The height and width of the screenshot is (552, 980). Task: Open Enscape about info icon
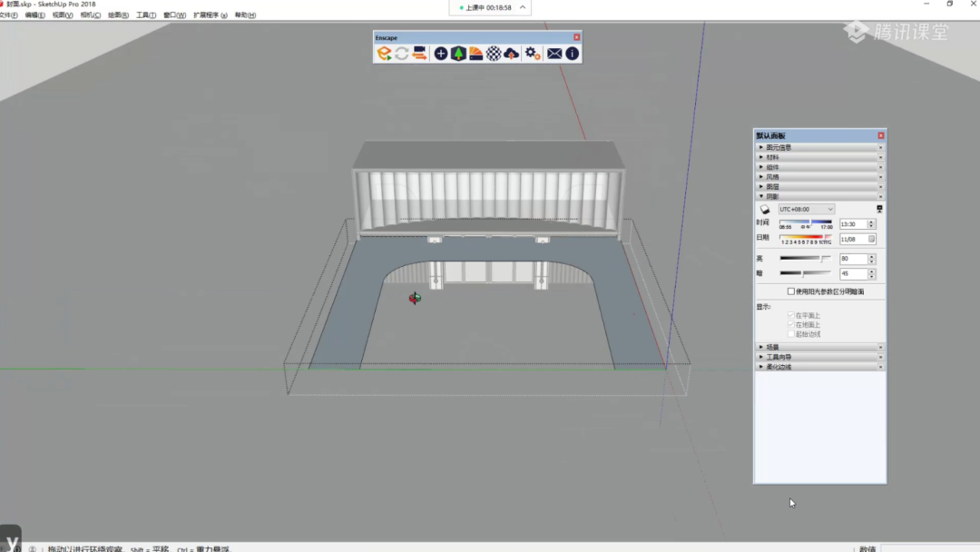572,54
